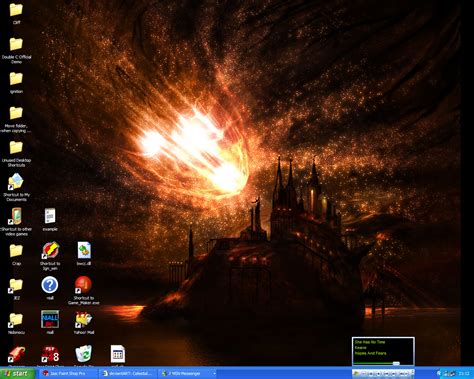Select the ignition folder icon

point(16,79)
